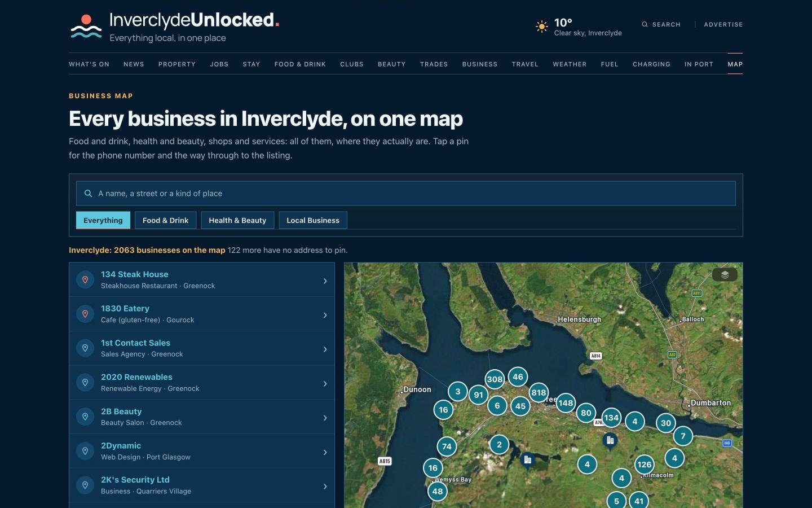
Task: Click the 148 cluster marker on map
Action: [566, 403]
